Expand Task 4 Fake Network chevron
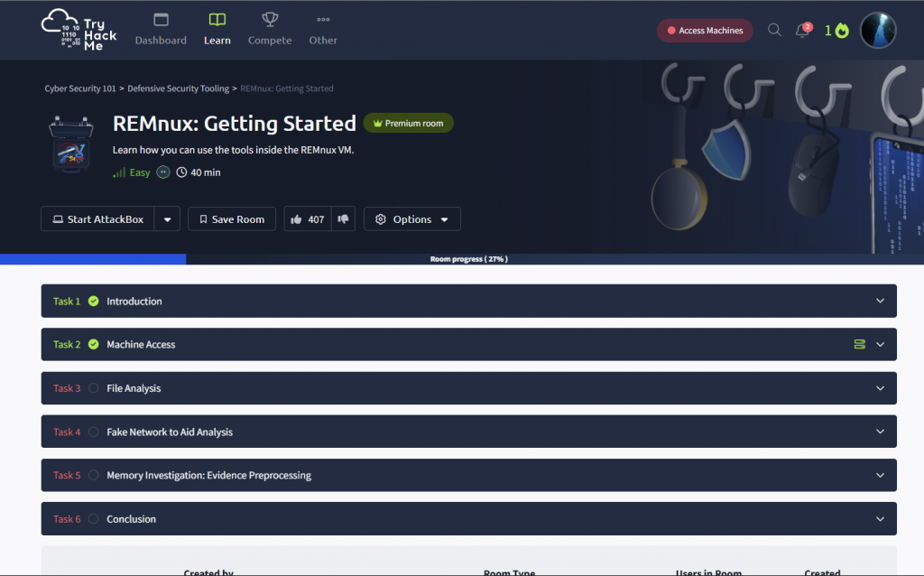This screenshot has height=576, width=924. pyautogui.click(x=880, y=432)
